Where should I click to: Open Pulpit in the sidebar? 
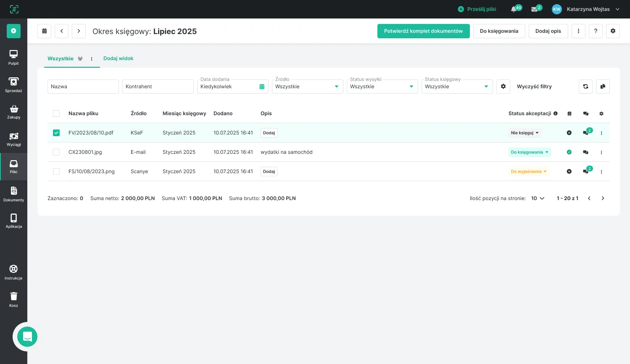[13, 58]
